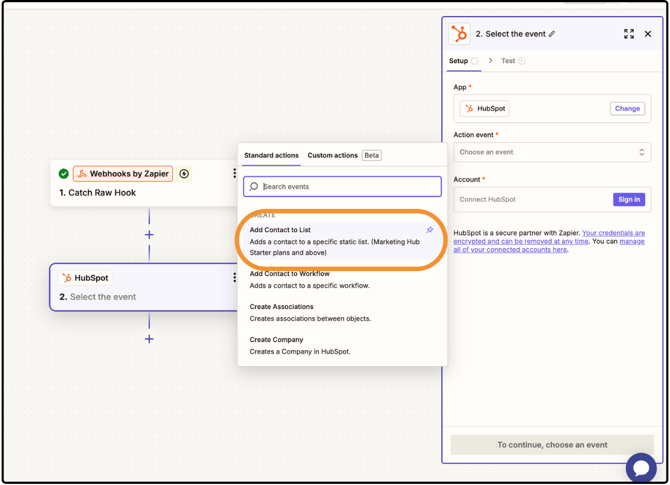The width and height of the screenshot is (670, 485).
Task: Open the HubSpot step three-dot menu
Action: tap(234, 278)
